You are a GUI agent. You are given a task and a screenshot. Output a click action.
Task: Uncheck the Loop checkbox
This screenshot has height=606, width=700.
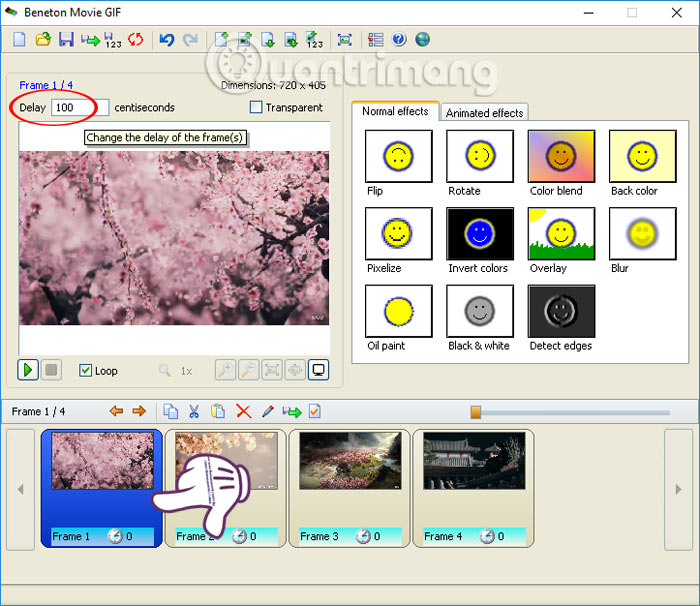click(86, 370)
